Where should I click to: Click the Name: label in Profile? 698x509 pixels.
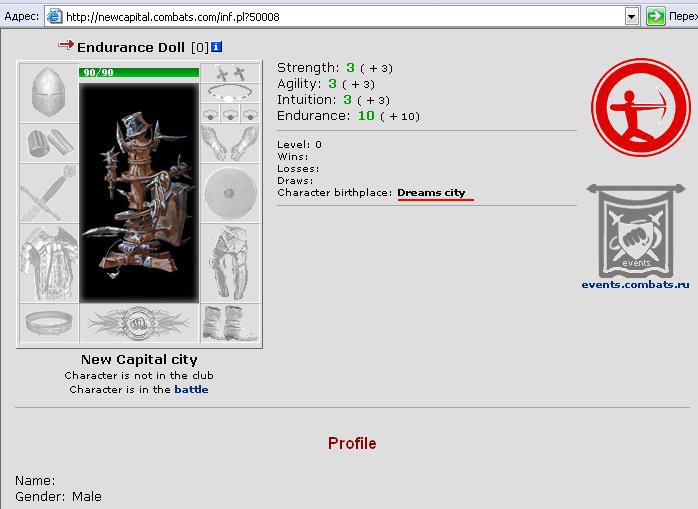[35, 481]
